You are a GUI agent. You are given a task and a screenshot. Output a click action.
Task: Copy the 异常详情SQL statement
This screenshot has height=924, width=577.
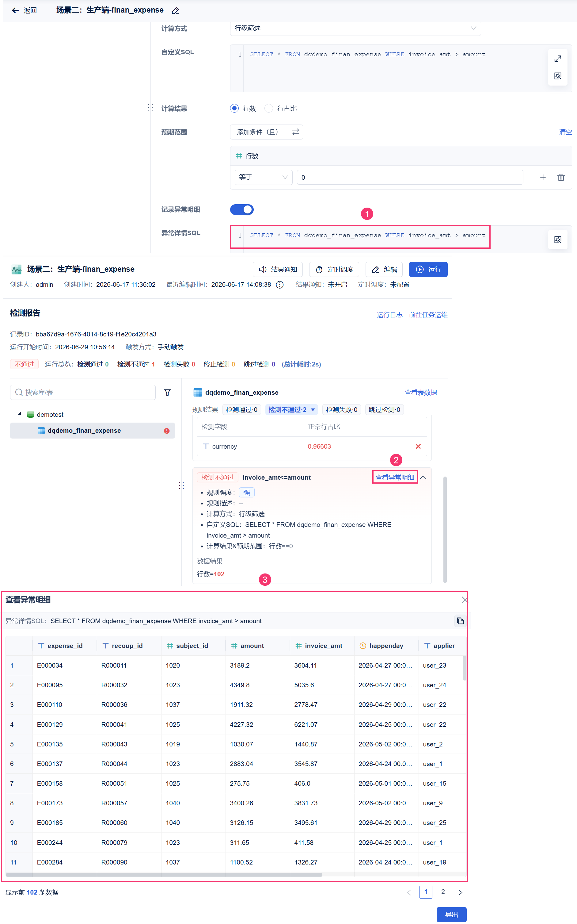[x=460, y=621]
